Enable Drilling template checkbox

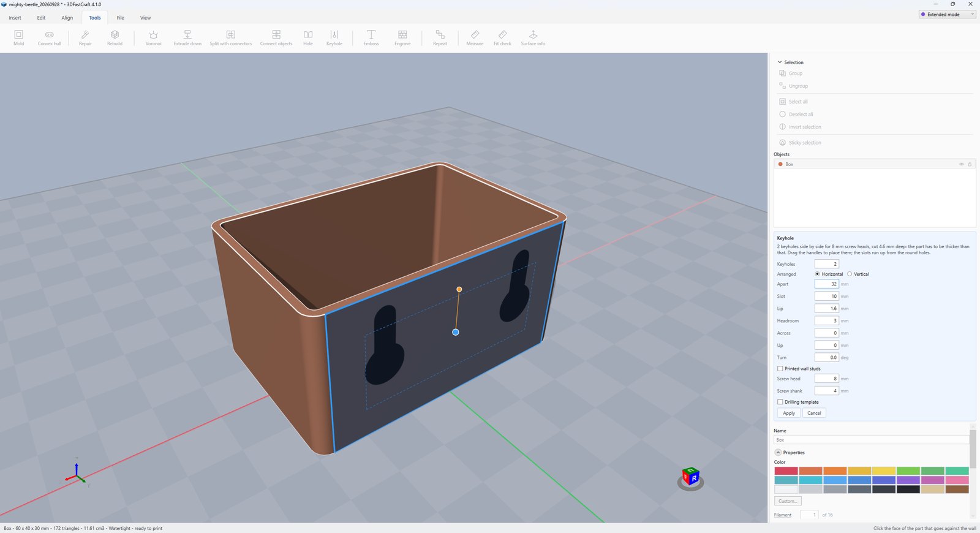point(780,402)
